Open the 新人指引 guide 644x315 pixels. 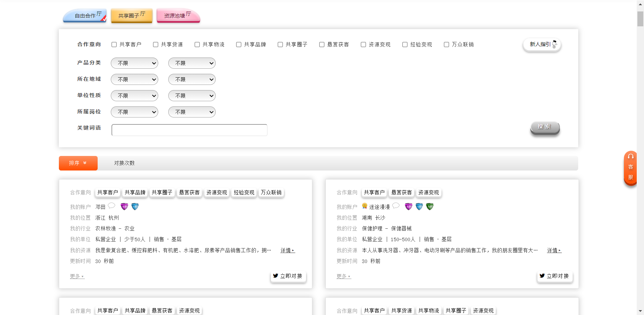(x=542, y=44)
